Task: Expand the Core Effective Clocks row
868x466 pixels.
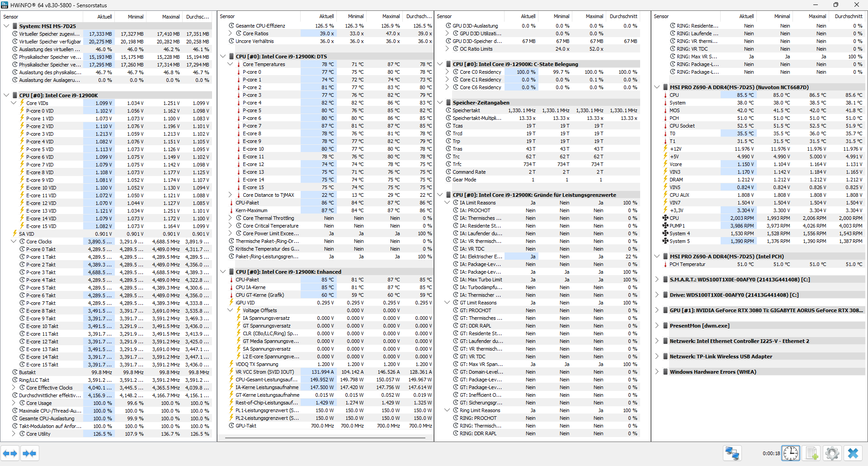Action: click(14, 388)
